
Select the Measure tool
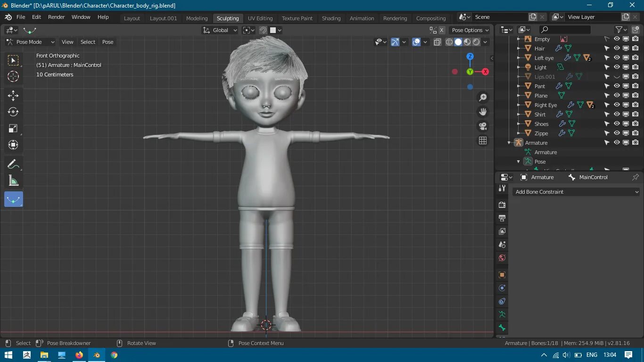coord(13,181)
